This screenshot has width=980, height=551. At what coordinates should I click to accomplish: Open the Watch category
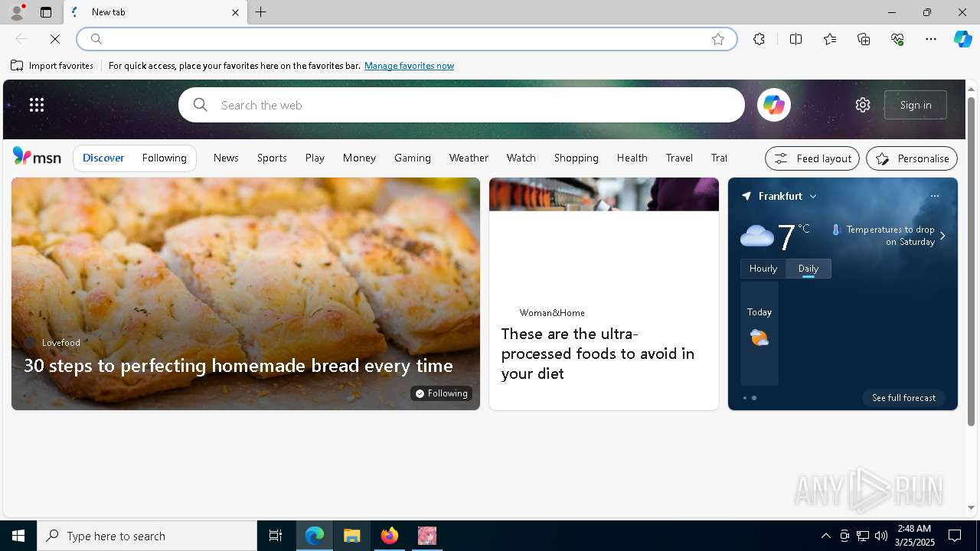pos(521,158)
